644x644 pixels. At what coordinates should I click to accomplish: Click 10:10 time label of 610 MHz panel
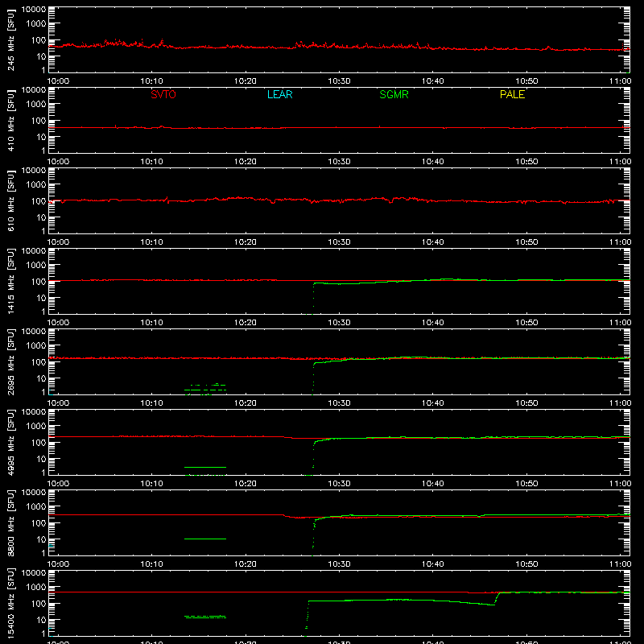pyautogui.click(x=151, y=242)
